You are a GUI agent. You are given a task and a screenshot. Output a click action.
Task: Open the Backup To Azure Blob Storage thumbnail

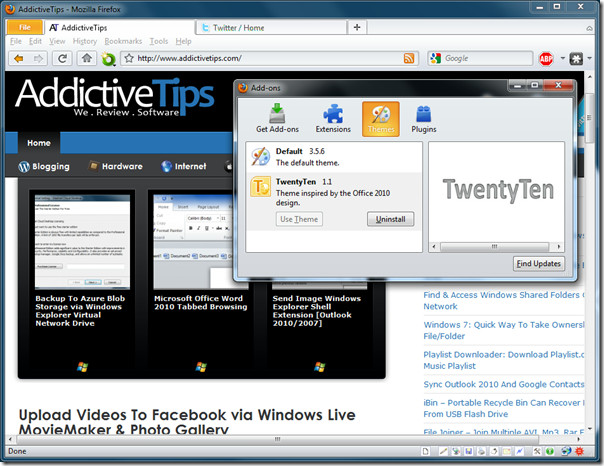[x=82, y=242]
